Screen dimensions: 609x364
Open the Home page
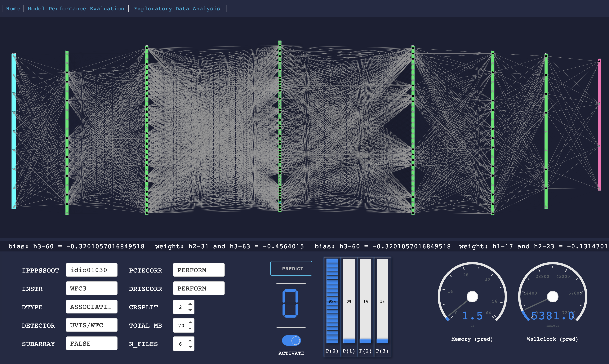tap(13, 9)
